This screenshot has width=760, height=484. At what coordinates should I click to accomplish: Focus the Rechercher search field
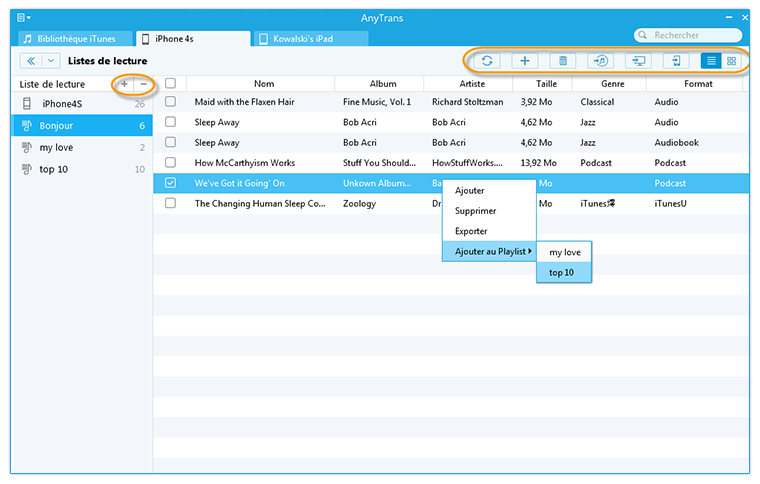(x=688, y=35)
